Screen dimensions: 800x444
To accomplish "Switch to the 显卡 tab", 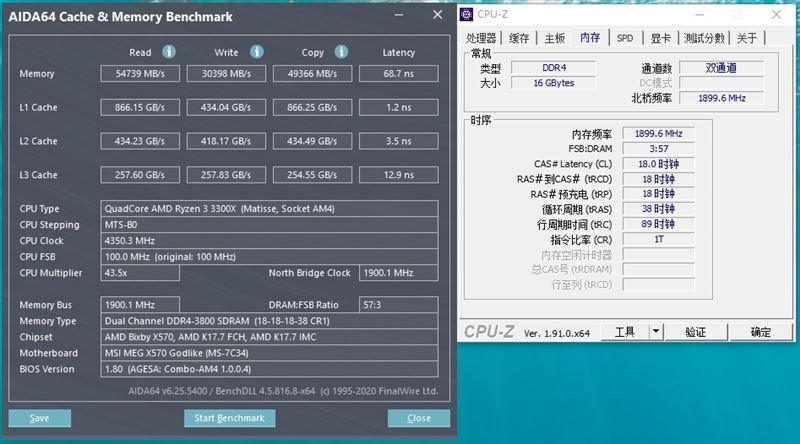I will click(661, 38).
